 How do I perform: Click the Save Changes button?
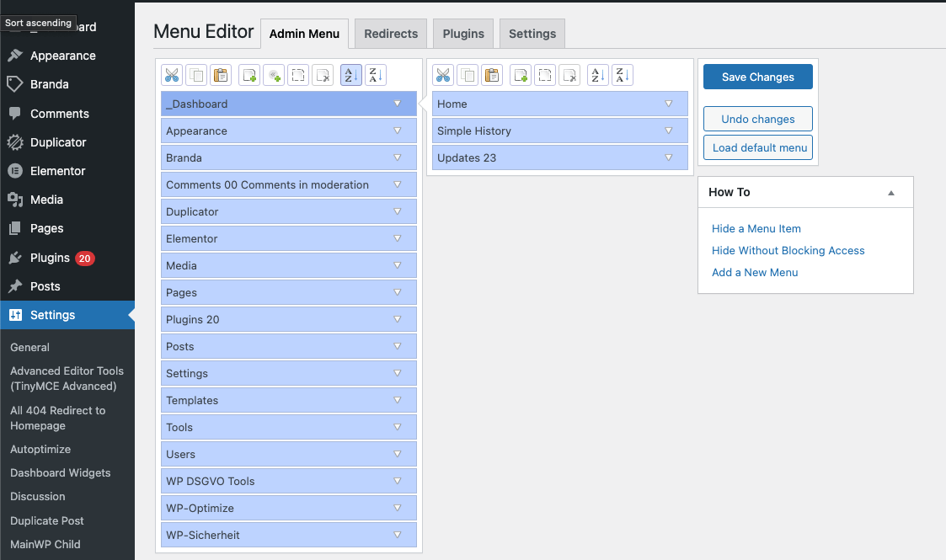[x=758, y=77]
